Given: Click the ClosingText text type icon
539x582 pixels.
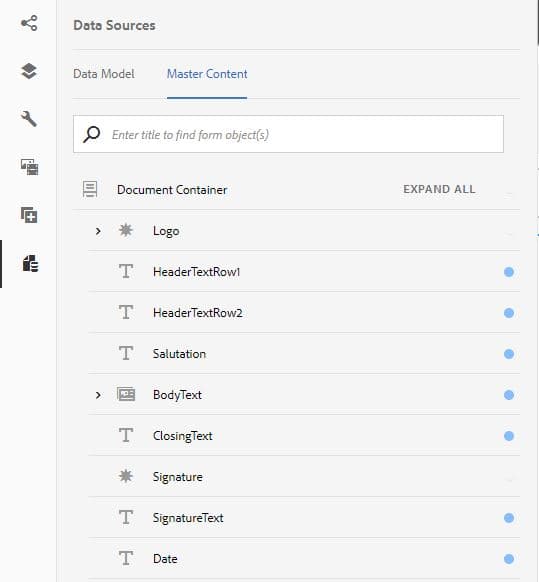Looking at the screenshot, I should pos(126,435).
